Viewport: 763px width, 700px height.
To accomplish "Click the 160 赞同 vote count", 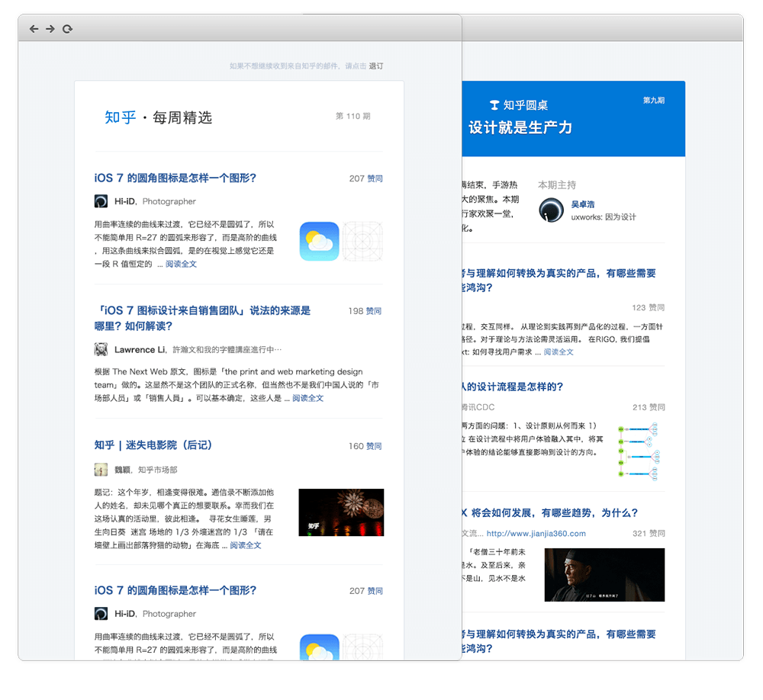I will coord(365,446).
